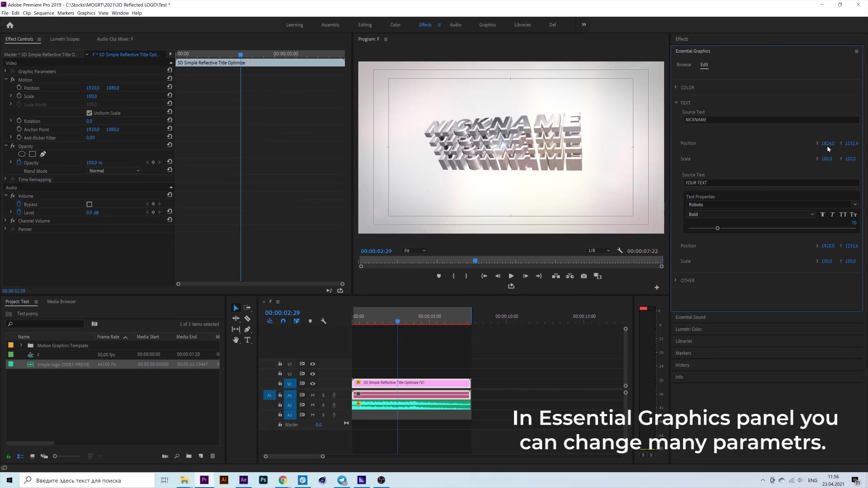This screenshot has height=488, width=868.
Task: Open Program monitor settings wrench
Action: tap(620, 251)
